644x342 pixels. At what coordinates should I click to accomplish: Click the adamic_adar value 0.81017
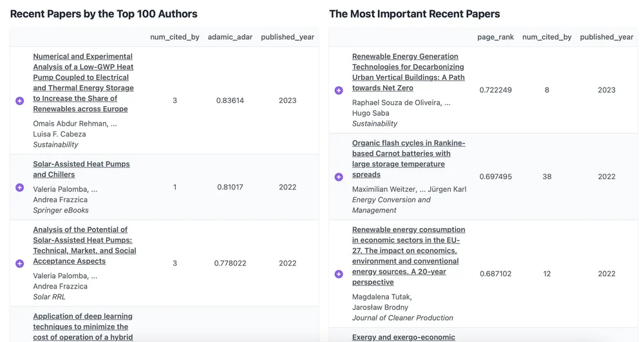tap(230, 187)
